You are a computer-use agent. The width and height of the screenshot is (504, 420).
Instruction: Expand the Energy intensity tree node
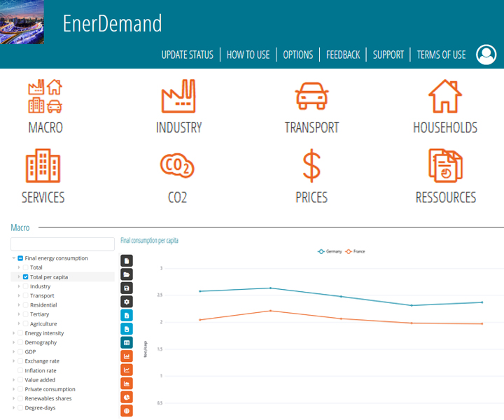tap(14, 333)
